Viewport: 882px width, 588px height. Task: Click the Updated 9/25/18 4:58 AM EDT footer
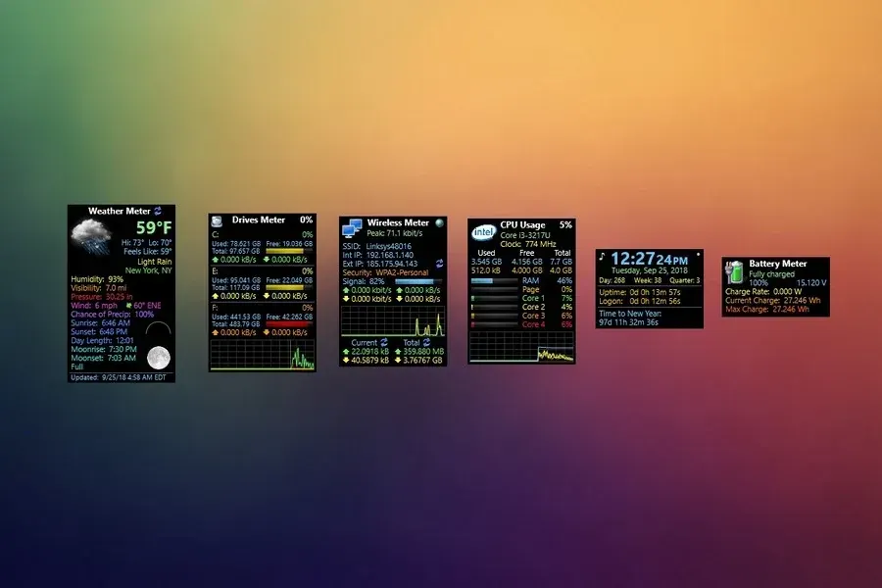tap(119, 377)
